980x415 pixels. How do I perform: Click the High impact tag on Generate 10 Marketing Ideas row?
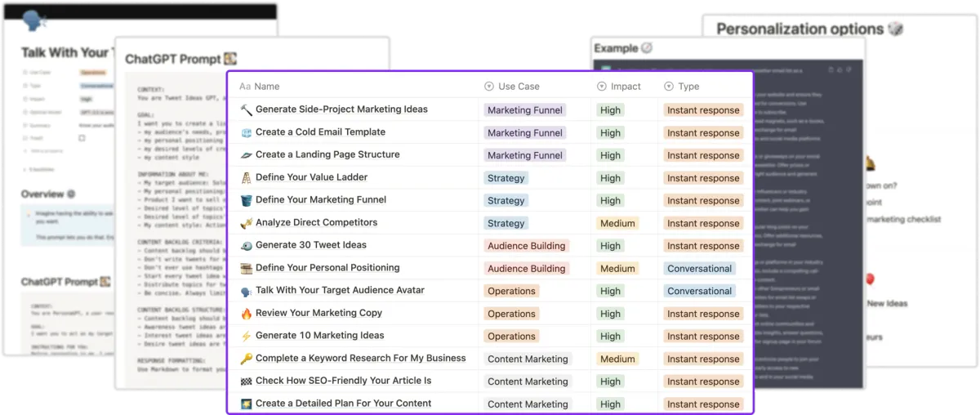[610, 337]
